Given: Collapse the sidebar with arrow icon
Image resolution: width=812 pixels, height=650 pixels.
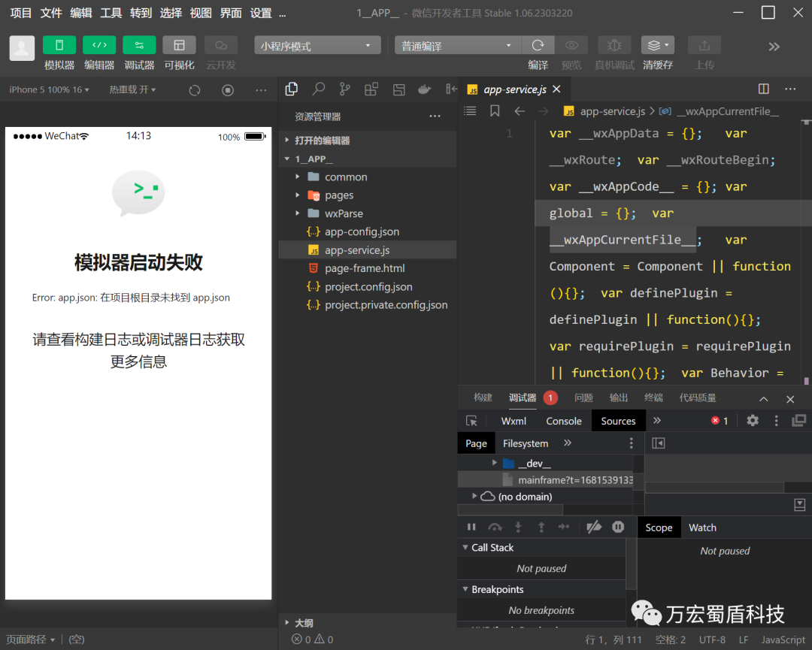Looking at the screenshot, I should tap(451, 89).
